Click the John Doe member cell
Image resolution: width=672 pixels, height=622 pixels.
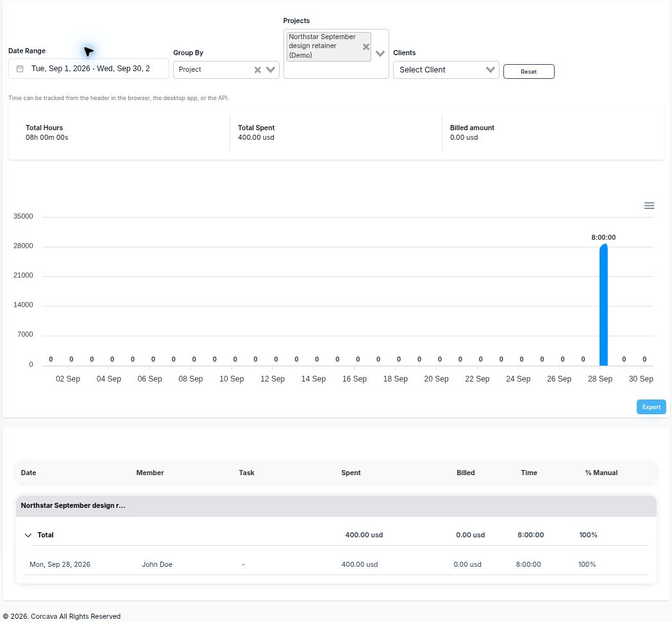[x=157, y=564]
